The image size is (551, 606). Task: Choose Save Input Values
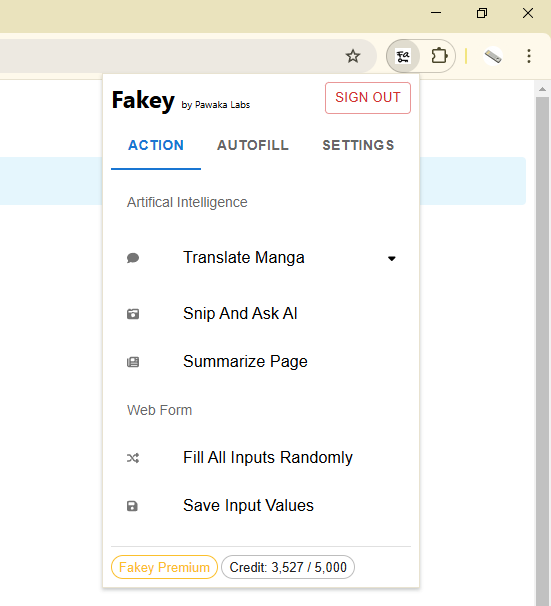point(261,506)
